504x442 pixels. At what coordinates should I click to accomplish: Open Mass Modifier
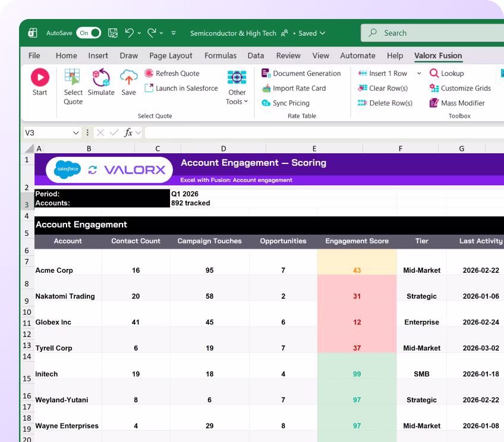pos(457,103)
